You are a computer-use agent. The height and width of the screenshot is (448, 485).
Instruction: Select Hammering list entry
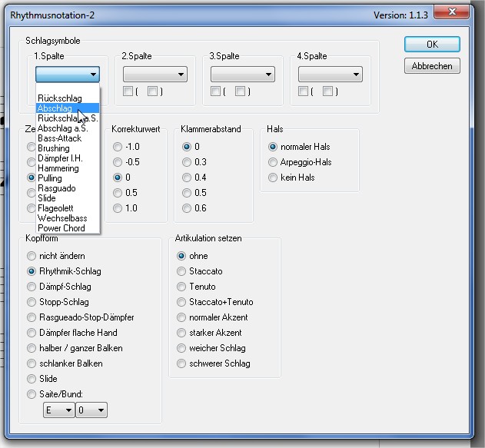pos(58,168)
